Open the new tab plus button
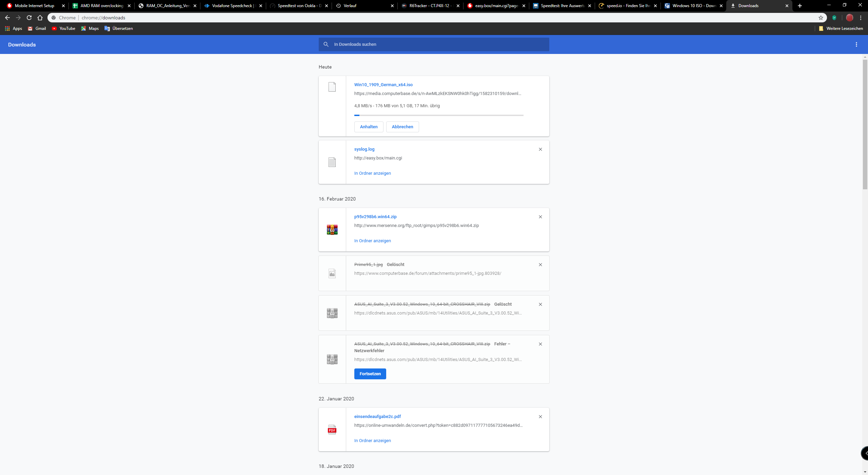Image resolution: width=868 pixels, height=475 pixels. pos(800,6)
